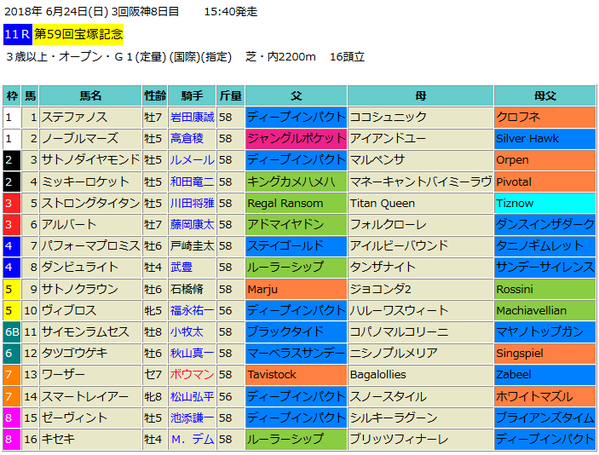Viewport: 599px width, 455px height.
Task: Click sire cell マーベラスサンデー
Action: (296, 353)
